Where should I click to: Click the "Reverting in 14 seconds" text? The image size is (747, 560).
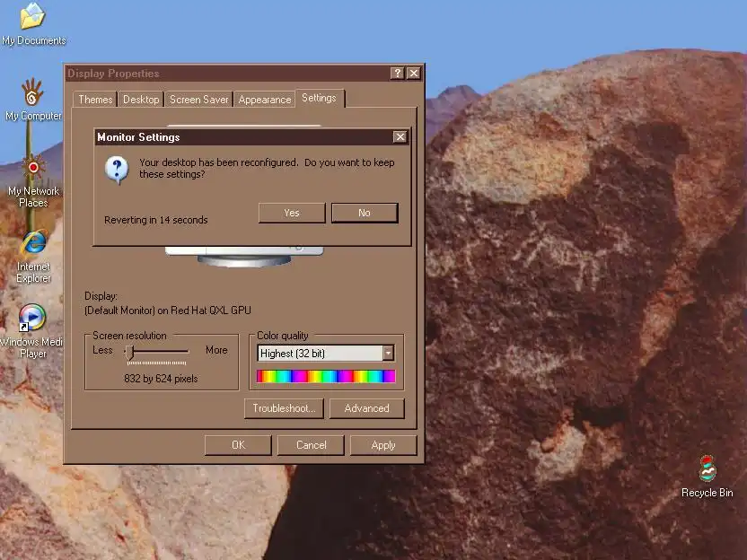[156, 220]
